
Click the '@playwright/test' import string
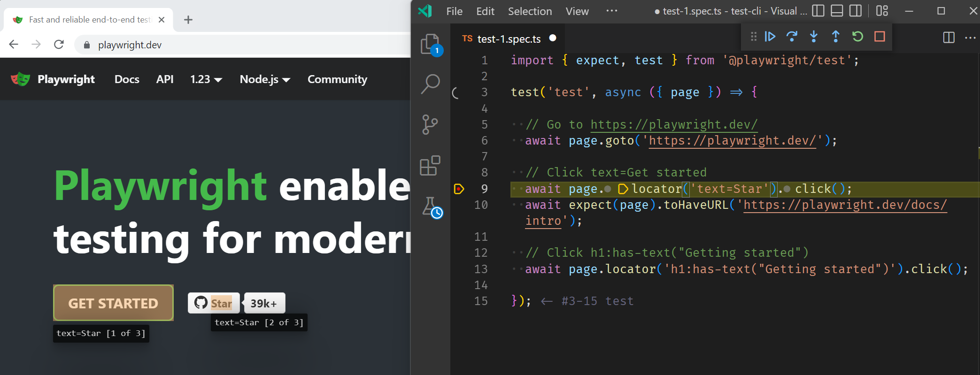point(787,61)
